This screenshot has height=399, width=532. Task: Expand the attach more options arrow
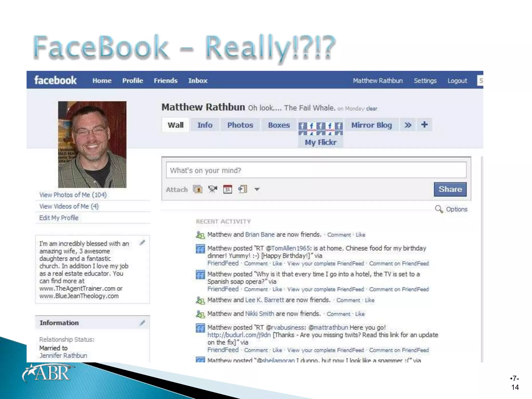(x=257, y=189)
